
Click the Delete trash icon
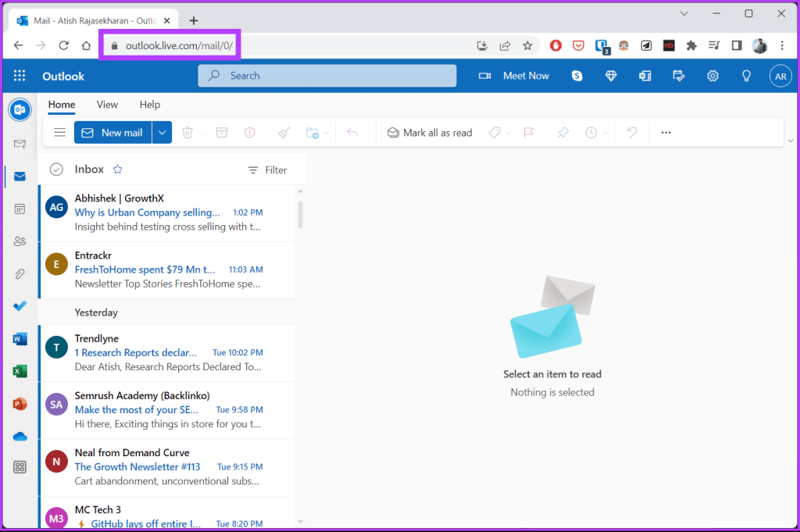[x=187, y=133]
